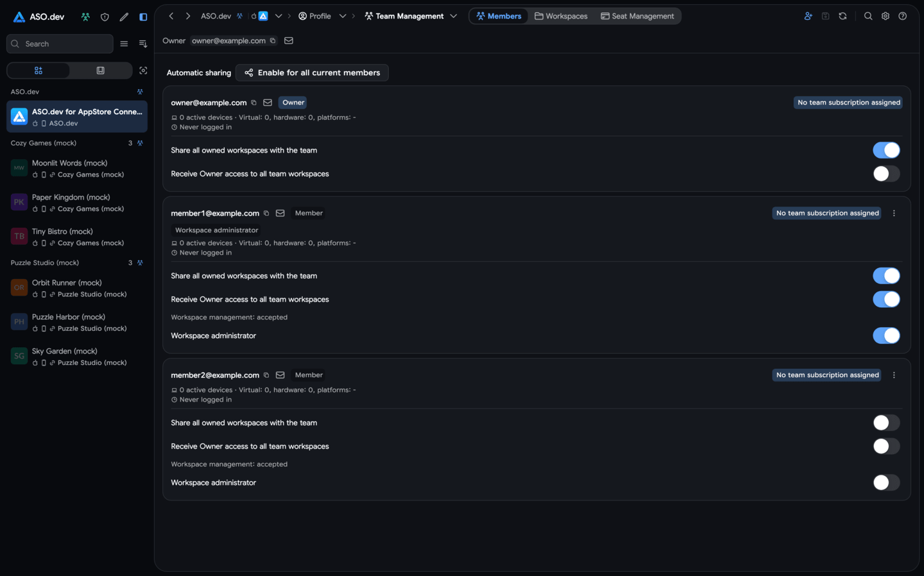This screenshot has width=924, height=576.
Task: Open the more options menu for member1@example.com
Action: click(894, 213)
